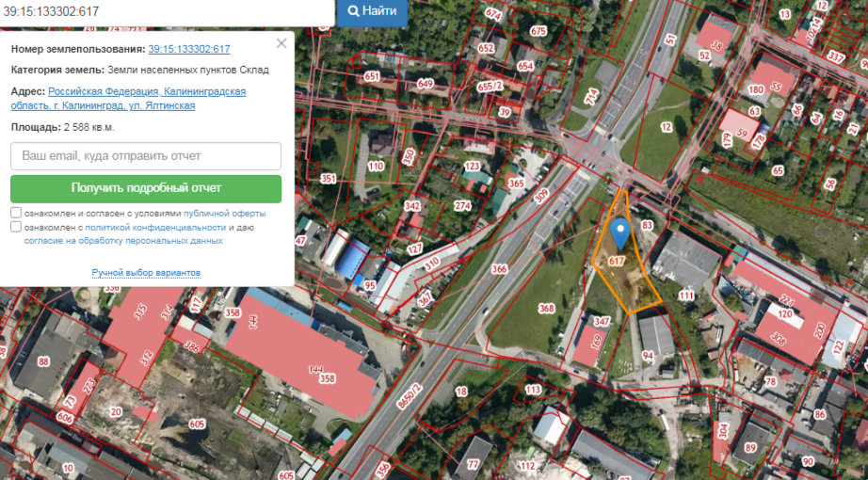Image resolution: width=868 pixels, height=480 pixels.
Task: Open the публичной оферты link
Action: click(x=224, y=214)
